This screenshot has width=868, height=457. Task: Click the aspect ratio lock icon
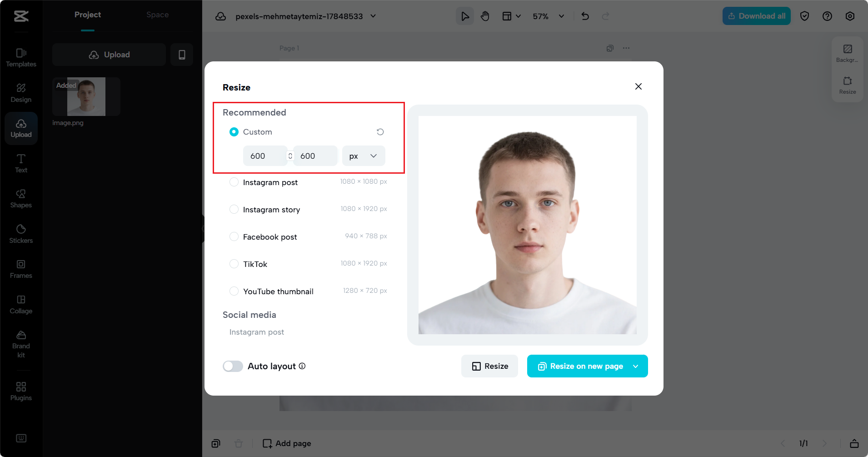[290, 156]
